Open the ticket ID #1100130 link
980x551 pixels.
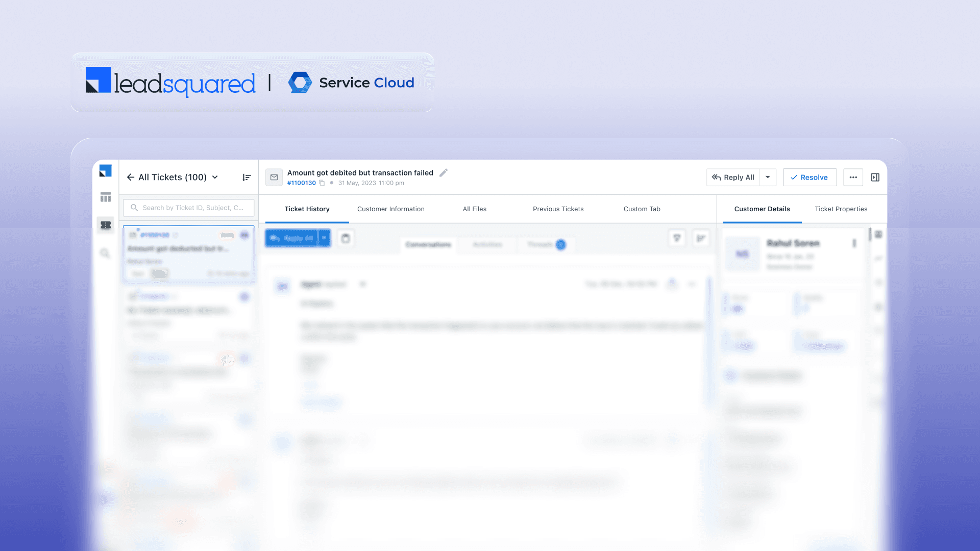tap(301, 183)
